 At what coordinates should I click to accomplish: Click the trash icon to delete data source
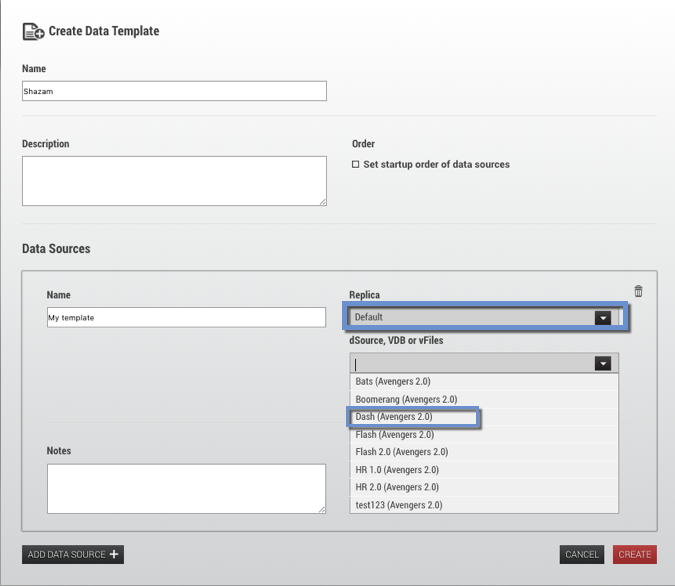(x=639, y=291)
